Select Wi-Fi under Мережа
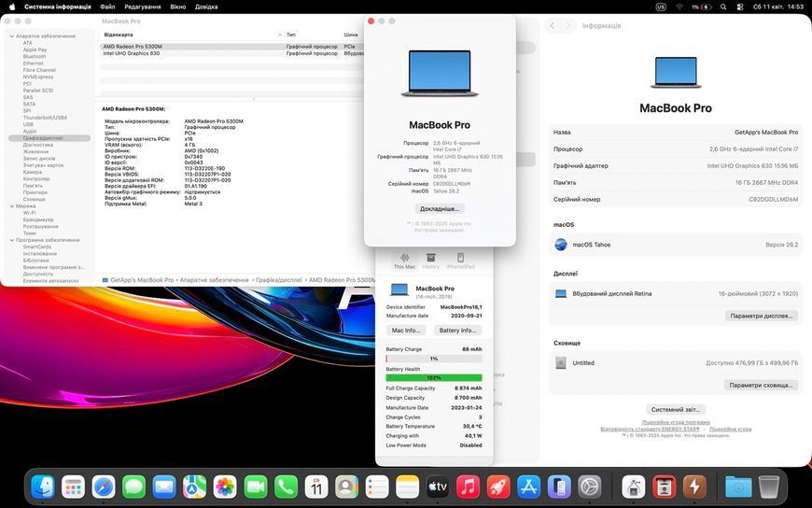Viewport: 812px width, 508px height. tap(29, 213)
